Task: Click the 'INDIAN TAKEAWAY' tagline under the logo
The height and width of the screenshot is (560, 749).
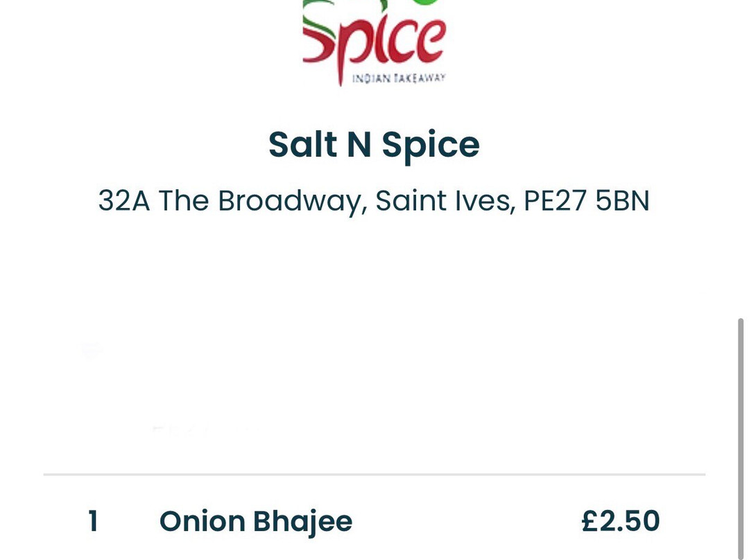Action: (399, 78)
